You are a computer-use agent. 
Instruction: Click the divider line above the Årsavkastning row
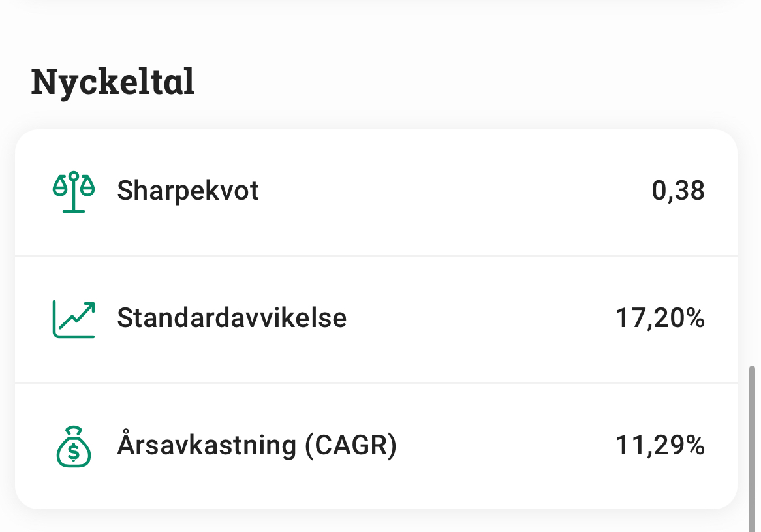376,383
